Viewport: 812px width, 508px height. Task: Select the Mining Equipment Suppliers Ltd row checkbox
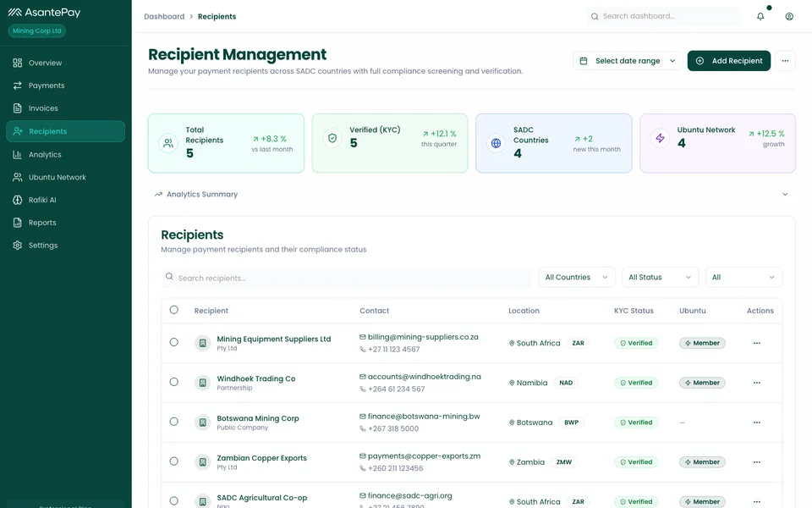click(174, 342)
